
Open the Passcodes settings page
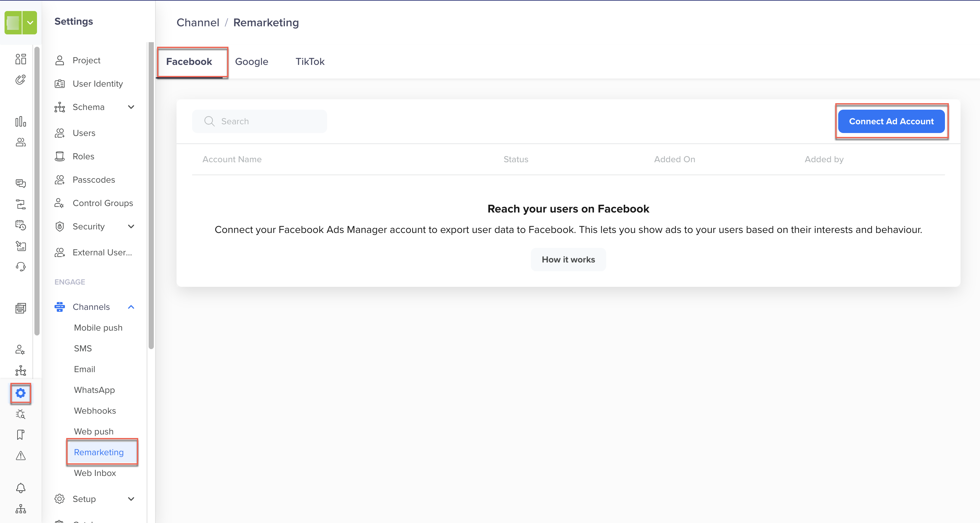point(95,180)
